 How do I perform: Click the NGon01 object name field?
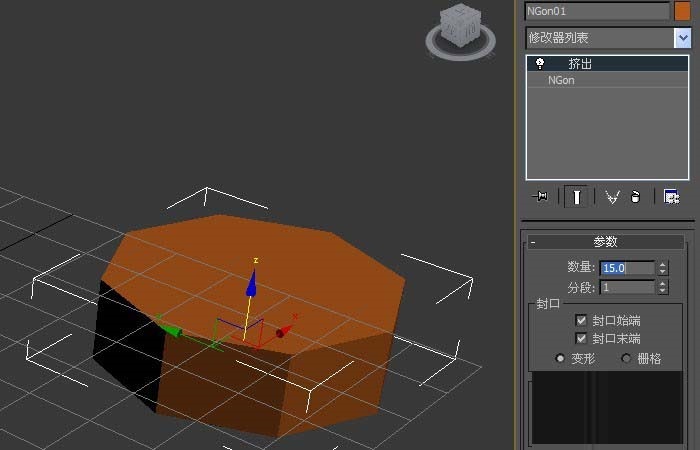point(597,11)
